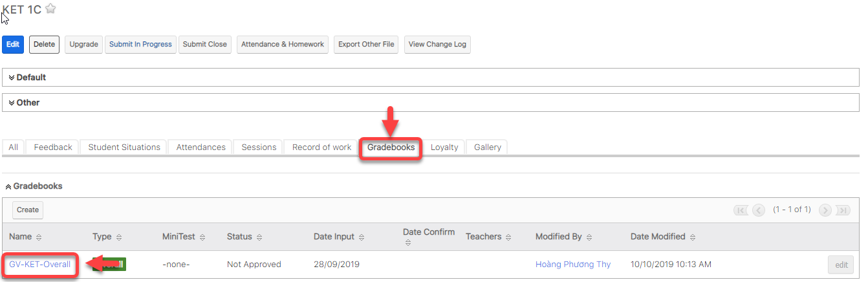The width and height of the screenshot is (868, 282).
Task: Sort gradebooks by Name column
Action: tap(39, 237)
